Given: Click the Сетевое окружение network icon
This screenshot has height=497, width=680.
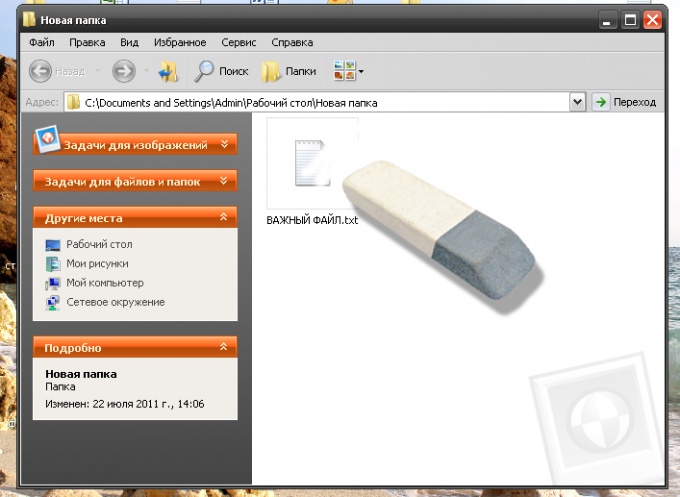Looking at the screenshot, I should tap(53, 303).
